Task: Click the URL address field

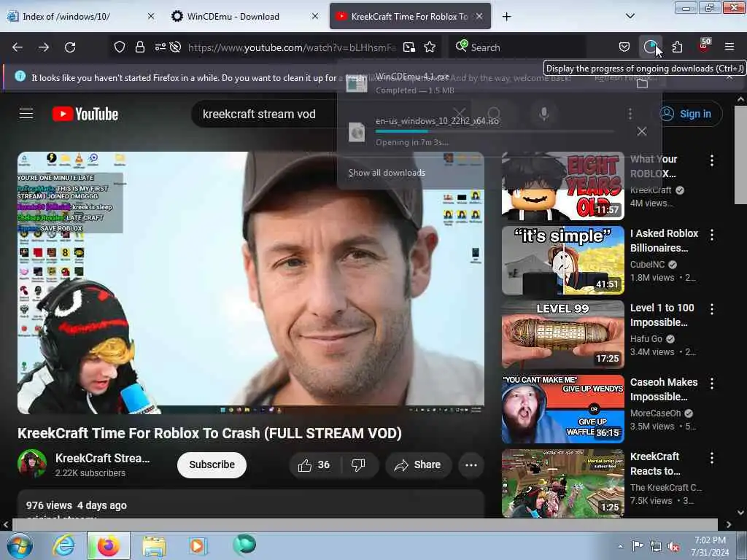Action: coord(292,47)
